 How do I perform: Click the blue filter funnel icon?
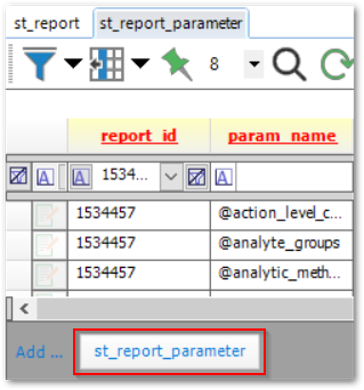pos(40,64)
